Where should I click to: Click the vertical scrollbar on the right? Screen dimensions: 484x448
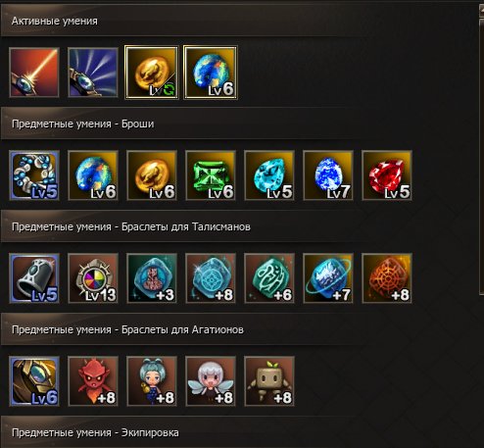click(481, 156)
